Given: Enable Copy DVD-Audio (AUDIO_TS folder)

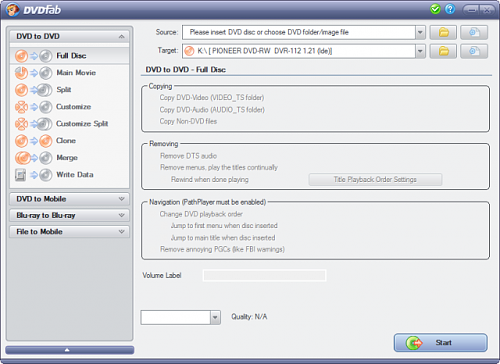Looking at the screenshot, I should [212, 110].
